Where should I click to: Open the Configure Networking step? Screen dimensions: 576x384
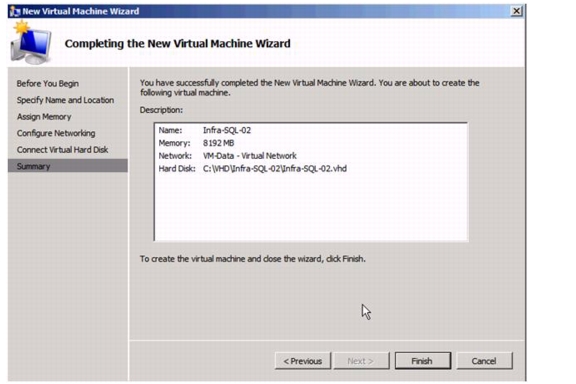[56, 133]
